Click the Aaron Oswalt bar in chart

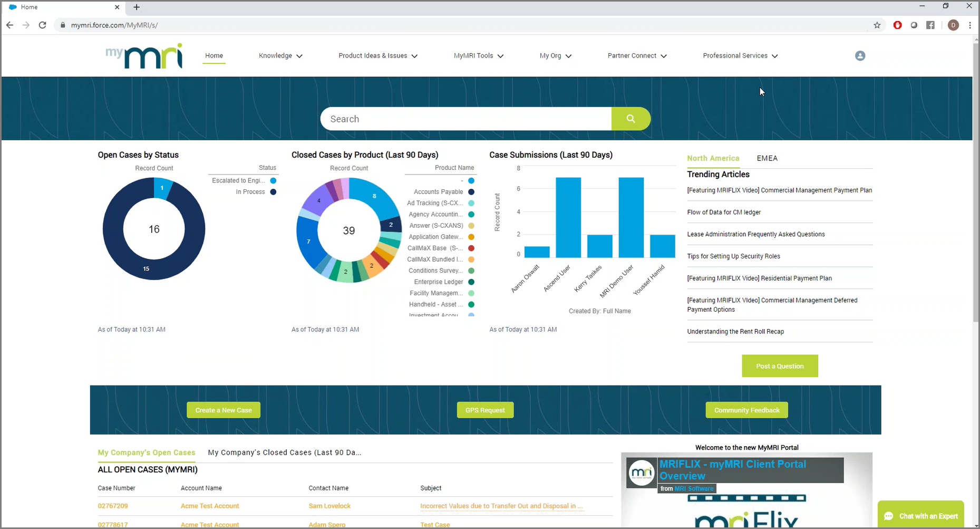tap(537, 252)
